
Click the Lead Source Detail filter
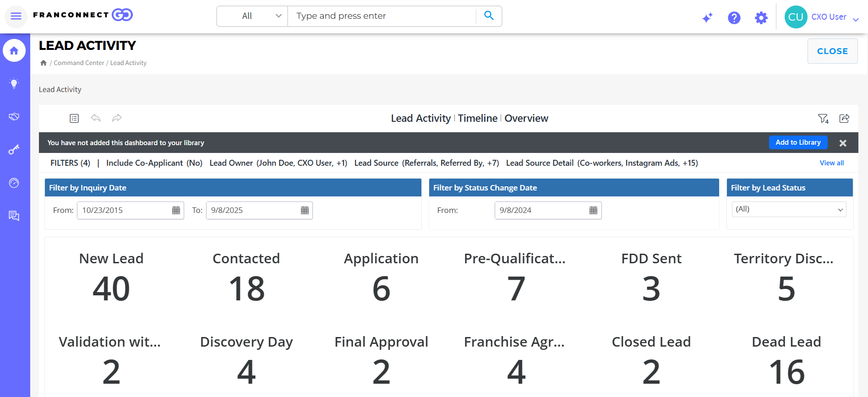tap(602, 163)
